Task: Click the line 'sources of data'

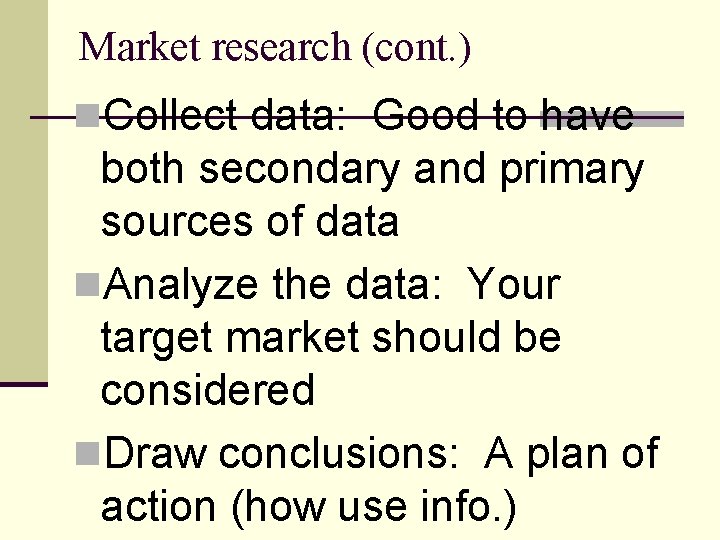Action: (250, 221)
